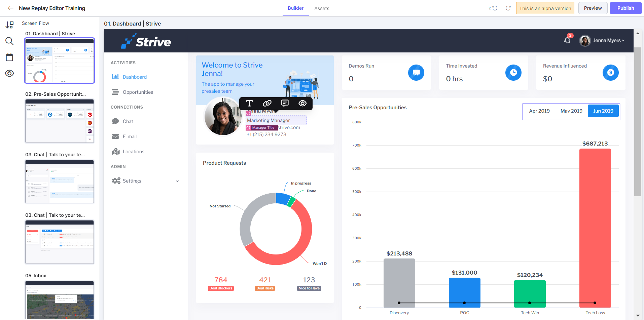The height and width of the screenshot is (320, 644).
Task: Click the Screen Flow panel heading
Action: click(x=35, y=23)
